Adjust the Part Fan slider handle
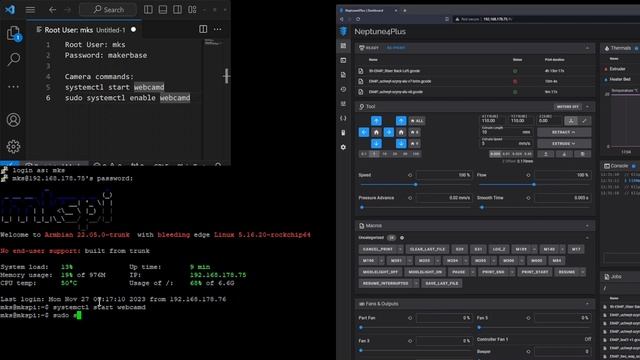Image resolution: width=640 pixels, height=360 pixels. [361, 327]
